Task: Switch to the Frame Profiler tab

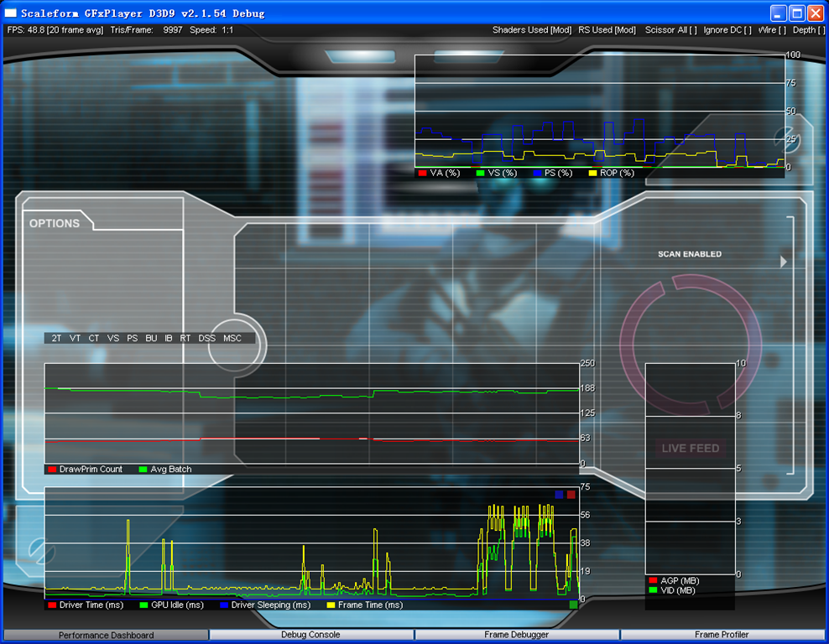Action: pos(722,635)
